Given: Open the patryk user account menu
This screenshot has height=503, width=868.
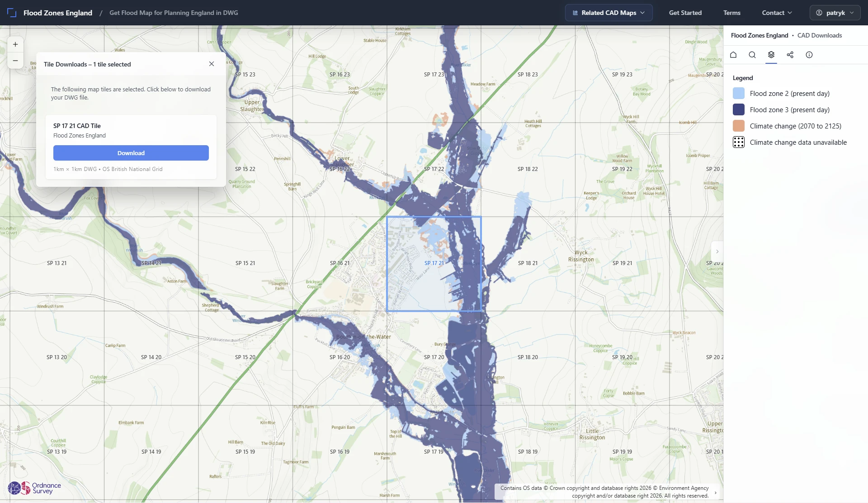Looking at the screenshot, I should tap(835, 13).
